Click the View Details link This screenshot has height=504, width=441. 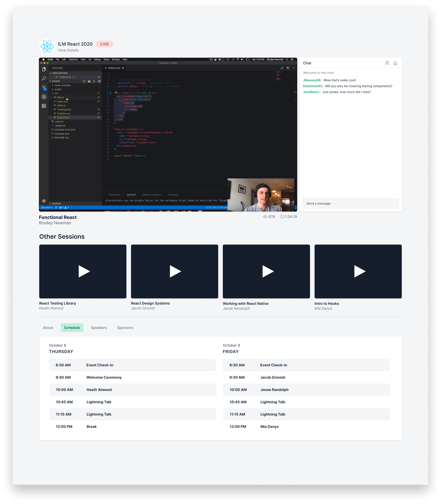click(68, 50)
